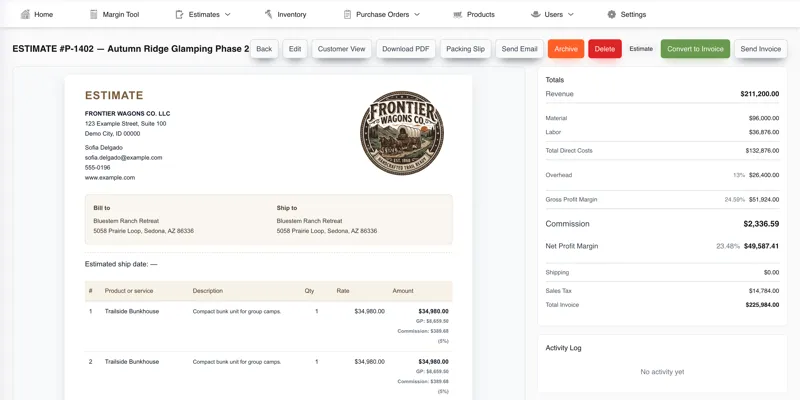Open Customer View
This screenshot has height=400, width=800.
(341, 49)
